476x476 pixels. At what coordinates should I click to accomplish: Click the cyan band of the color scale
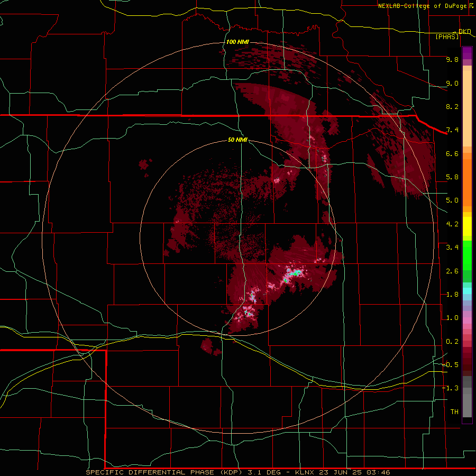[467, 291]
